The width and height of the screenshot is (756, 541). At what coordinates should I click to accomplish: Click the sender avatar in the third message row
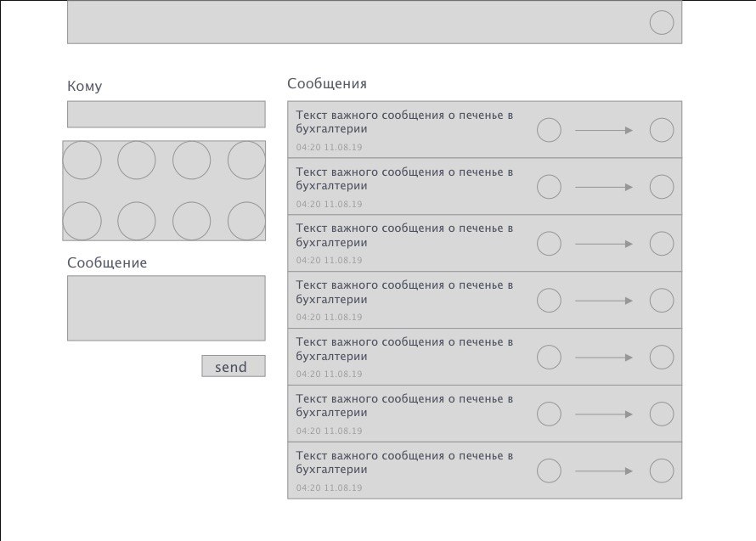point(549,244)
